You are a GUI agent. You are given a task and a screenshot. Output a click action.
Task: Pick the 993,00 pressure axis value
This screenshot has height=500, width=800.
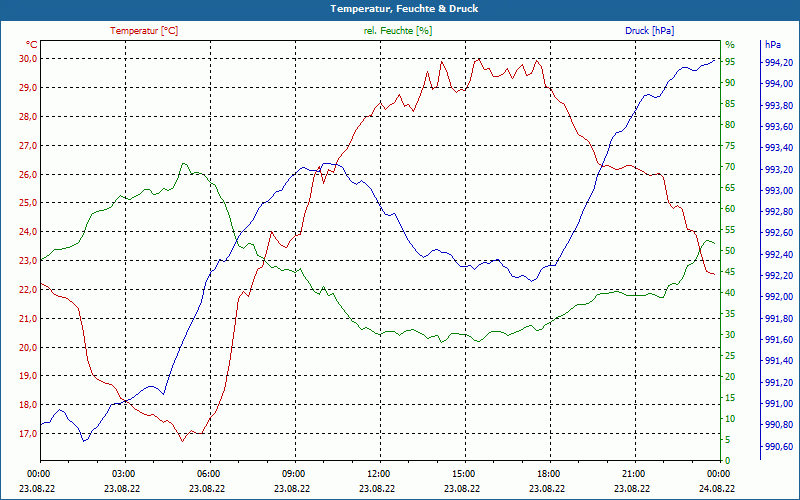[780, 191]
